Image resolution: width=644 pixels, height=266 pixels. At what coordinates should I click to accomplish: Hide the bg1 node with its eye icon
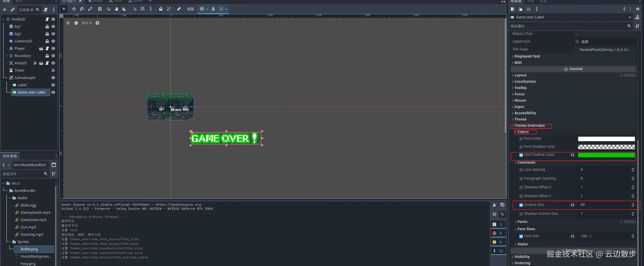point(53,27)
